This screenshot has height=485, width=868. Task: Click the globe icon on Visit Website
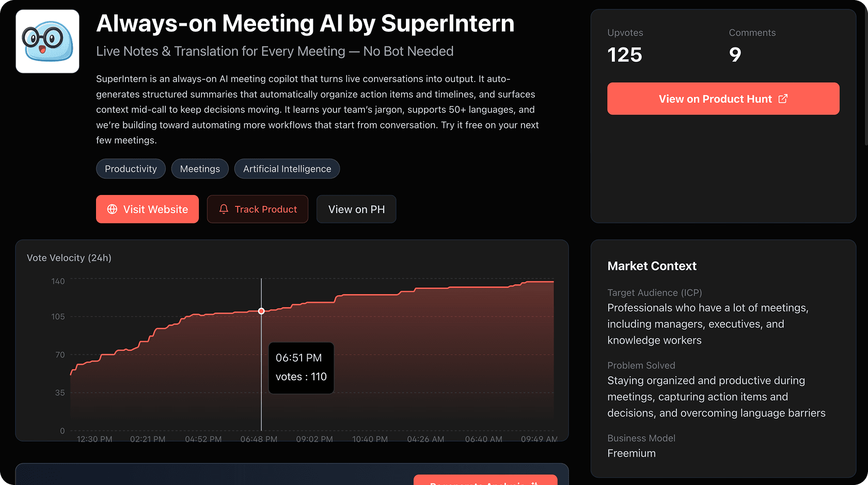tap(112, 209)
